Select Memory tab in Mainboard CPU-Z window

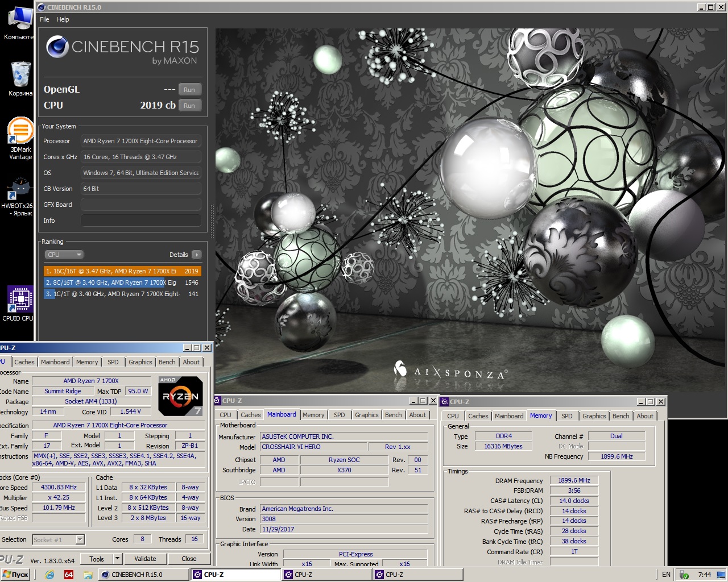(313, 415)
